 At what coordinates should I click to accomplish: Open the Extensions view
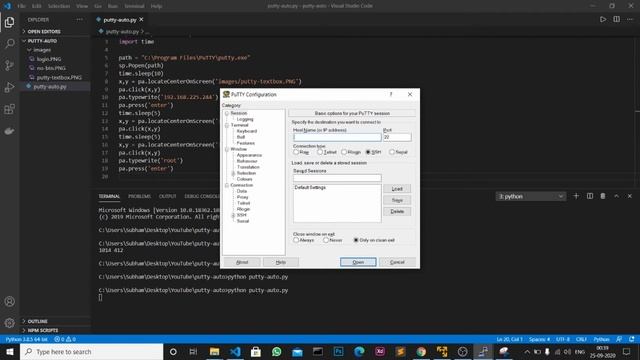9,109
